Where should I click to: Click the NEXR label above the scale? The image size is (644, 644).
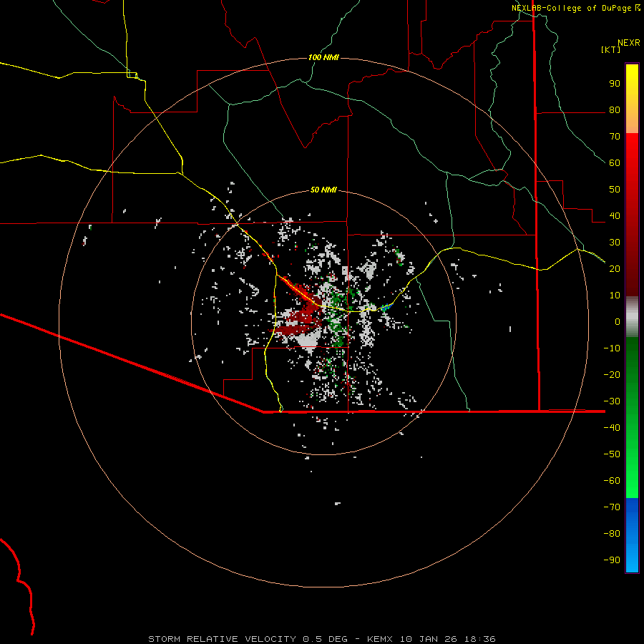click(629, 43)
